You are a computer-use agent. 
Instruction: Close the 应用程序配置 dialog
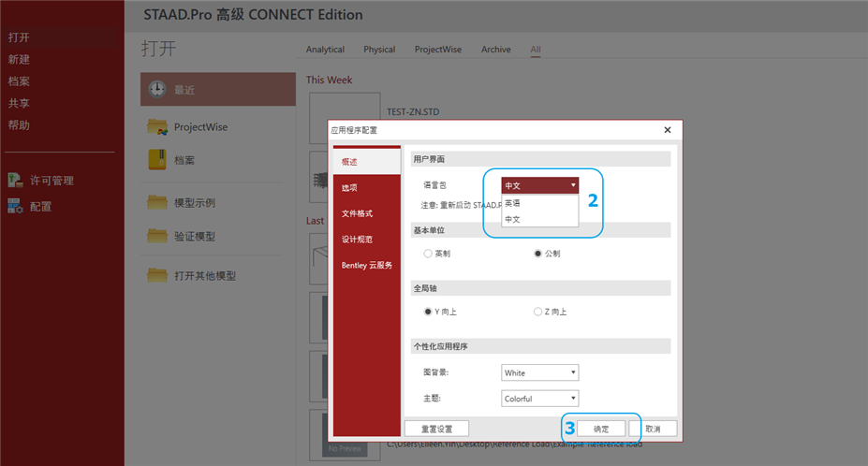click(667, 129)
